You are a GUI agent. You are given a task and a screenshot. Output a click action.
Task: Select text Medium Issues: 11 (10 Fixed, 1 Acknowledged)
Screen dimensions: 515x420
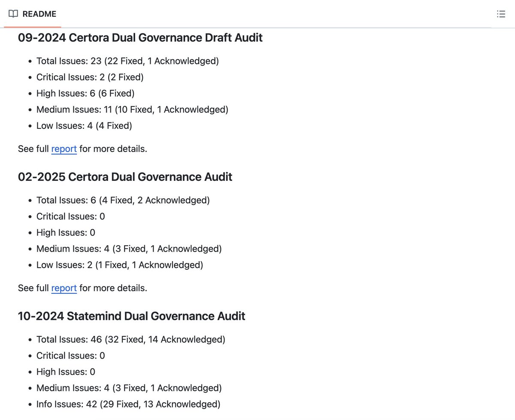point(132,110)
